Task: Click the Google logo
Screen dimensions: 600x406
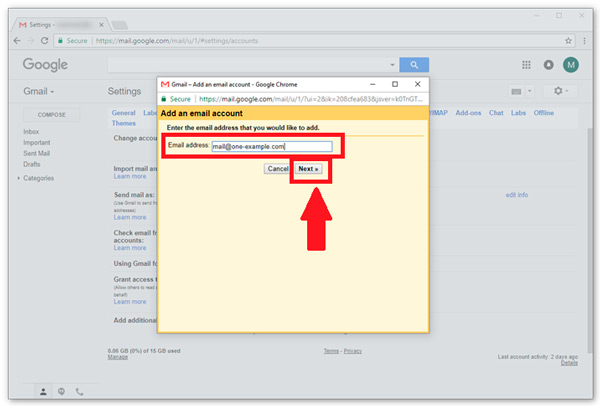Action: (45, 65)
